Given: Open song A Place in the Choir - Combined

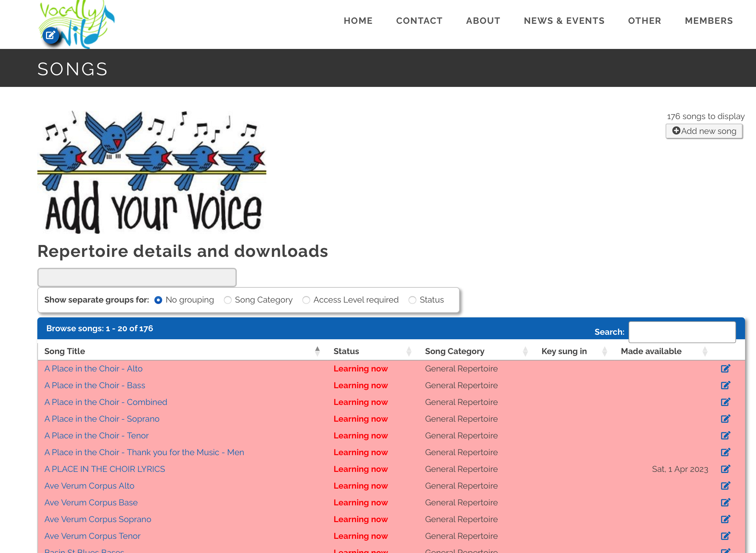Looking at the screenshot, I should pyautogui.click(x=106, y=402).
